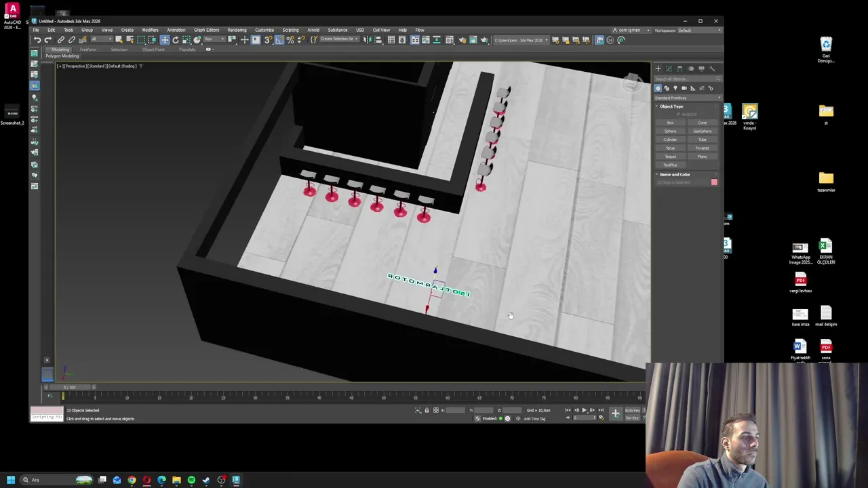Switch to Freeform ribbon tab
This screenshot has width=868, height=488.
point(87,49)
